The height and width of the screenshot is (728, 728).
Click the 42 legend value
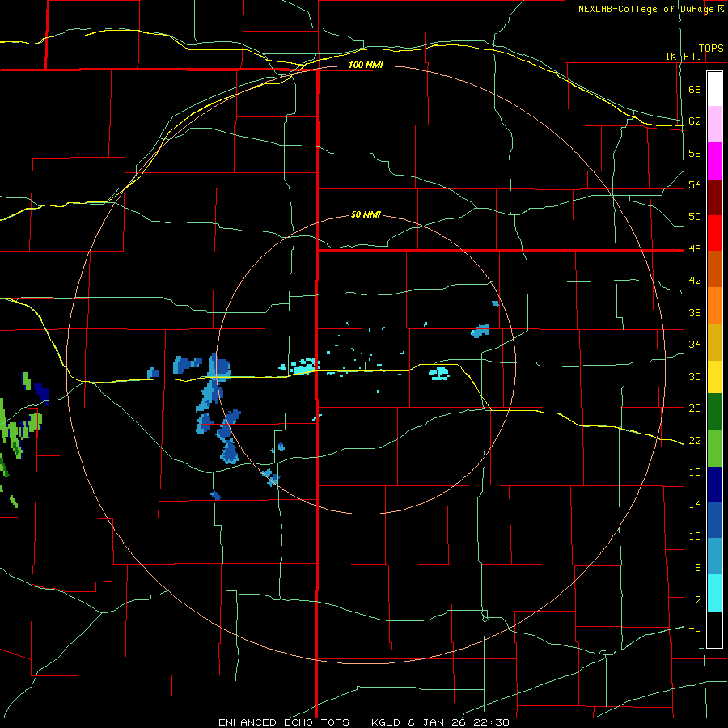(695, 281)
